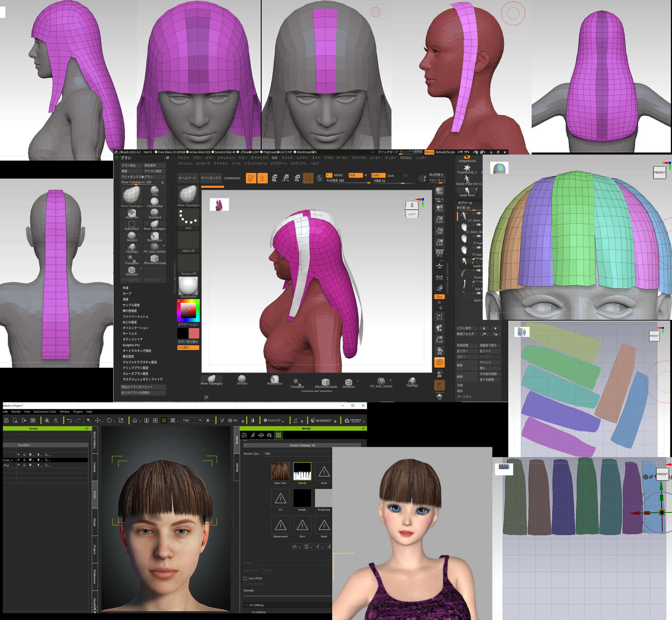Open the ストローク menu in ZBrush
The height and width of the screenshot is (620, 672).
pos(203,163)
